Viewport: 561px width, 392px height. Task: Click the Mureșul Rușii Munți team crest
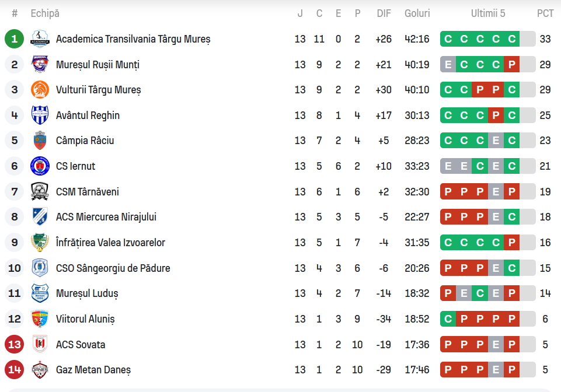point(40,65)
